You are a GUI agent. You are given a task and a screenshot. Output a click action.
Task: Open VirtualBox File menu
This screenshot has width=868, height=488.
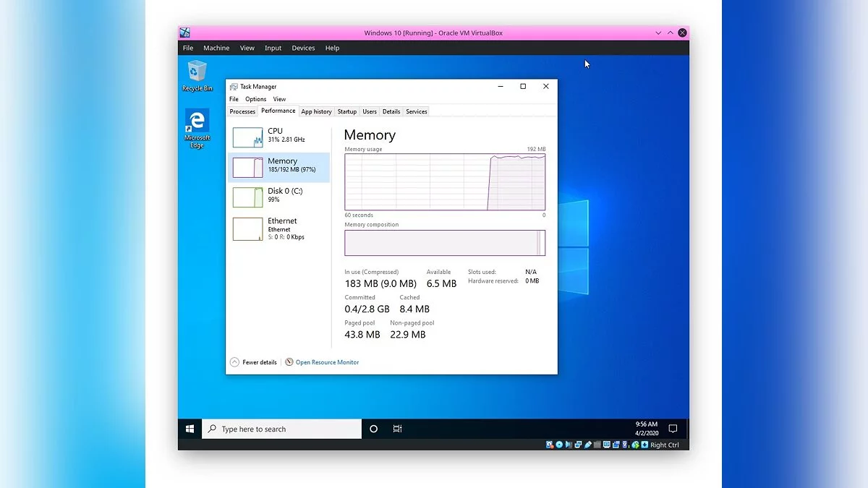(188, 48)
